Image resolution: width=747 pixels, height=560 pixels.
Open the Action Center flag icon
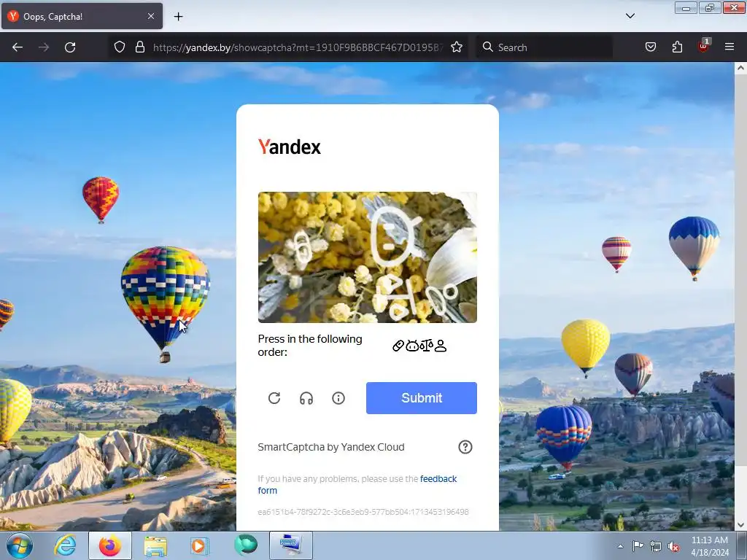click(638, 546)
